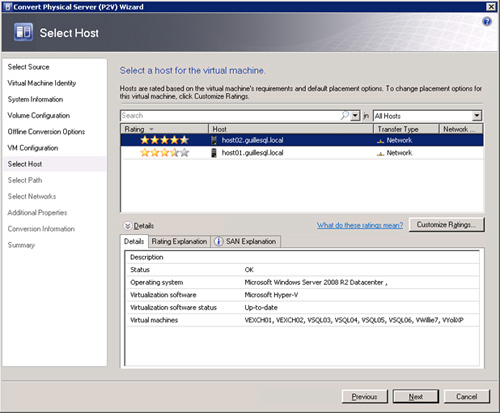Image resolution: width=500 pixels, height=413 pixels.
Task: Click the Network transfer type text for host02
Action: click(x=399, y=140)
